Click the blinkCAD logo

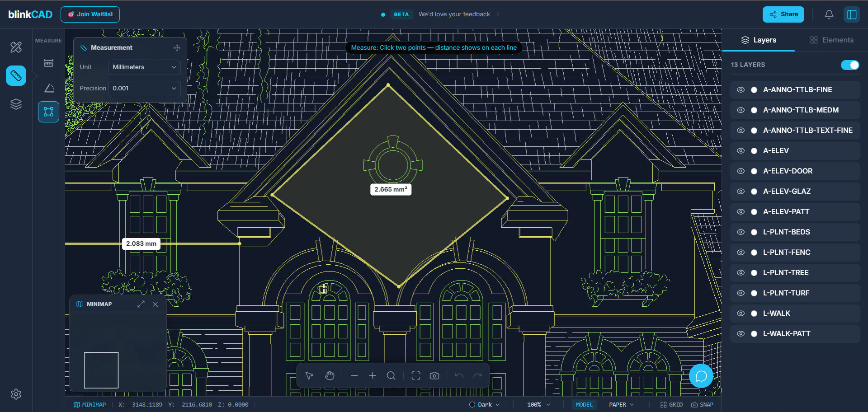click(x=30, y=14)
